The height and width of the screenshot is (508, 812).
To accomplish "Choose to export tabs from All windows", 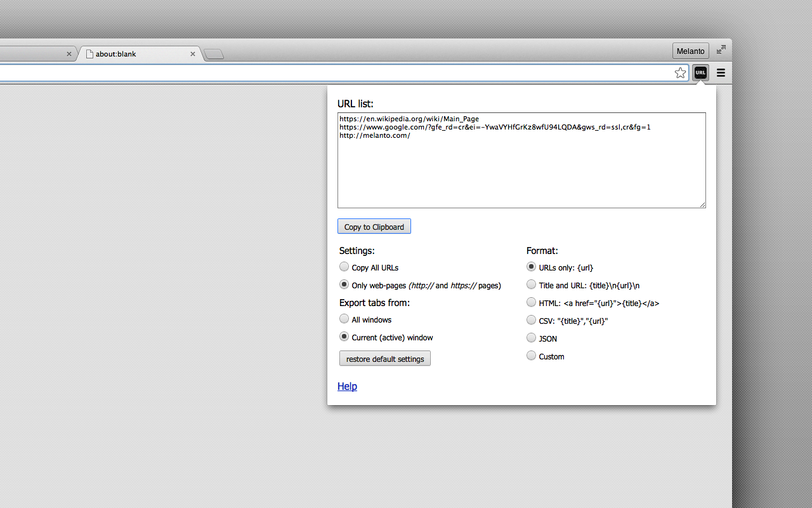I will click(344, 319).
